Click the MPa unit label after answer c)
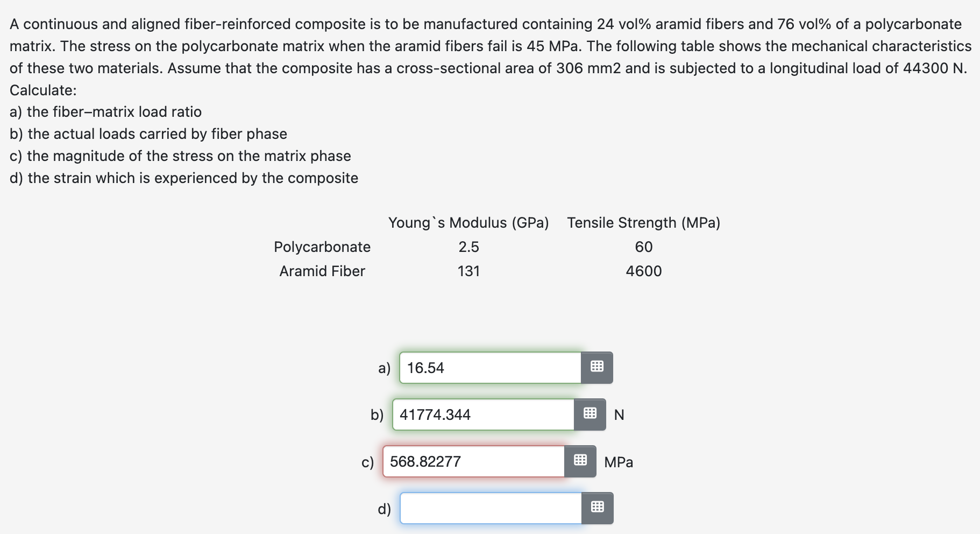 pos(619,462)
